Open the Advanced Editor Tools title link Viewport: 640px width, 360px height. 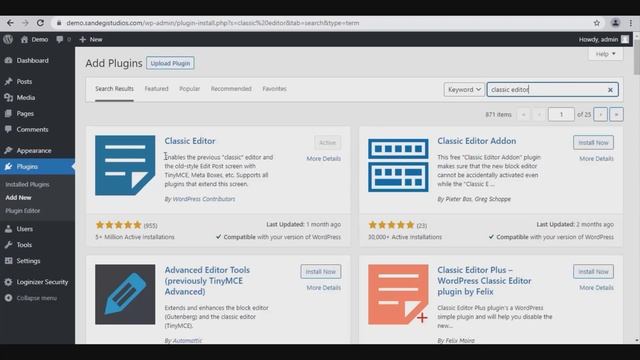click(207, 281)
